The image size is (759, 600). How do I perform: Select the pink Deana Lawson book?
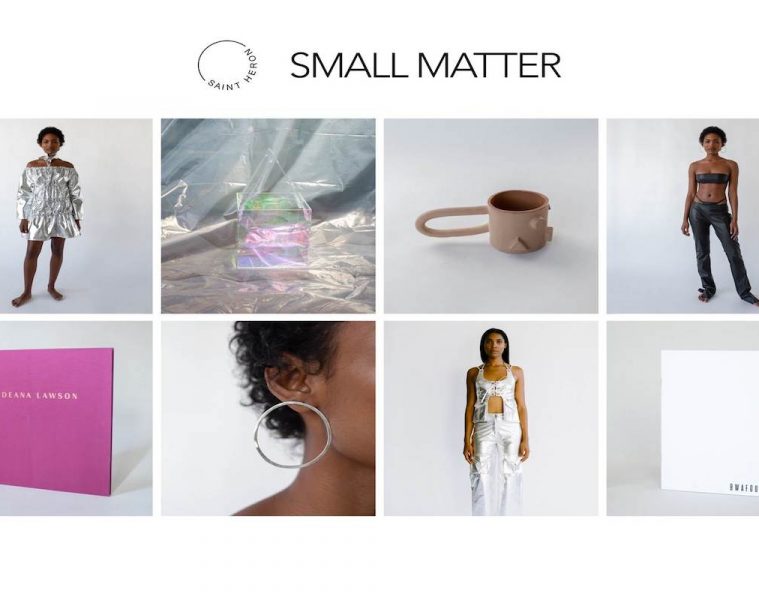76,419
